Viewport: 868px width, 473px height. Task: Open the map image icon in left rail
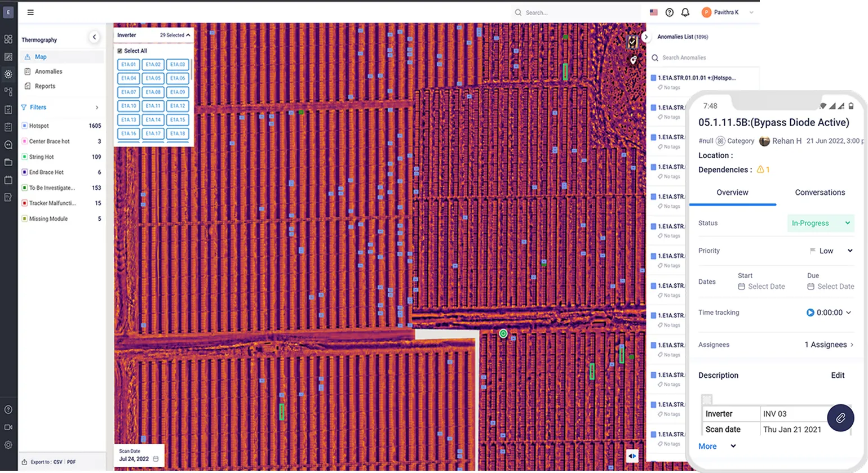point(8,57)
